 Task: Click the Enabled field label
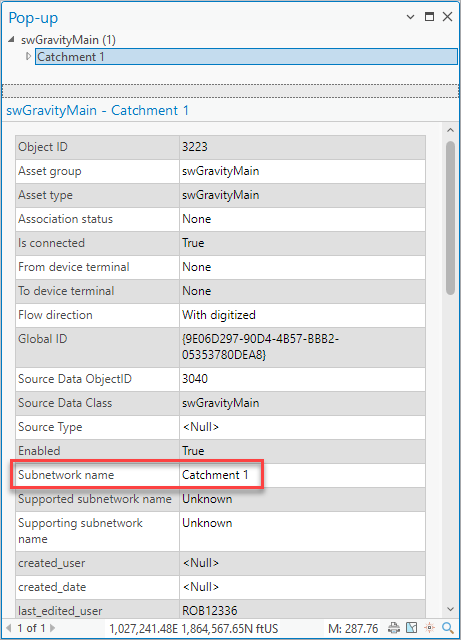39,451
